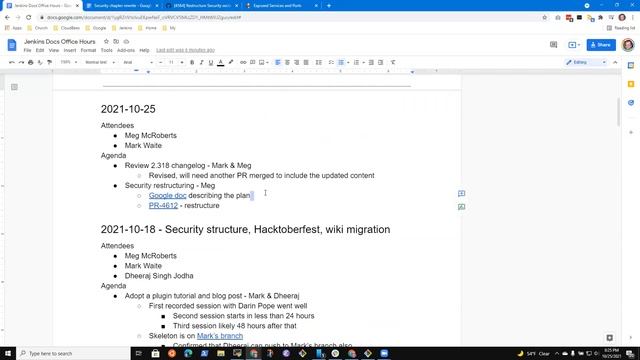The width and height of the screenshot is (640, 360).
Task: Decrease the font size
Action: click(160, 62)
